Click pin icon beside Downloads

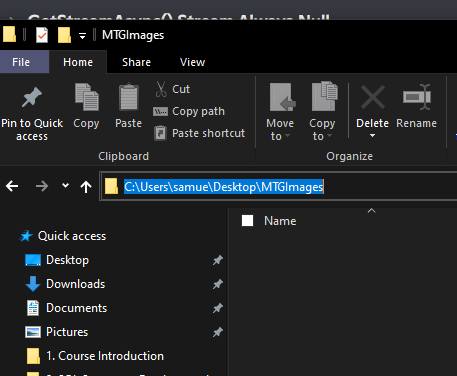[x=218, y=284]
